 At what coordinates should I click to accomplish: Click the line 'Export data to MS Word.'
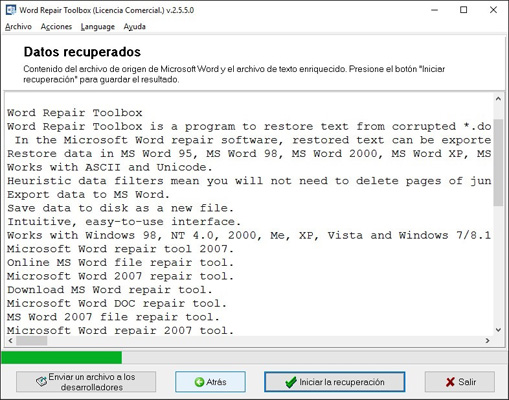click(x=88, y=195)
